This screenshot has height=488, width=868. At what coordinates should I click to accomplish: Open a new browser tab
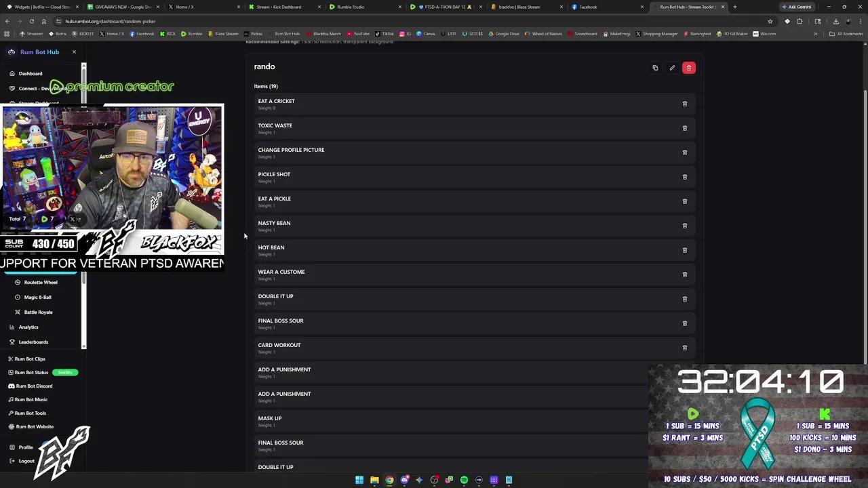point(734,7)
